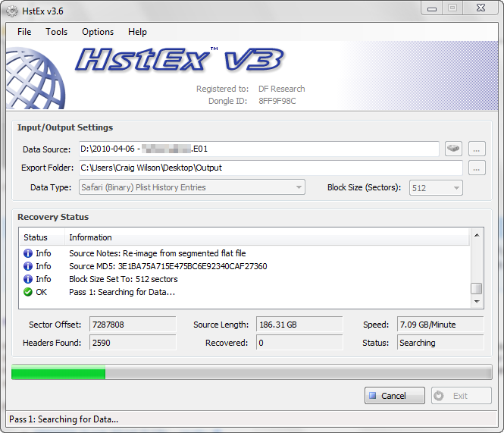Screen dimensions: 504x433
Task: Click the blue info icon on Source Notes row
Action: pos(28,253)
